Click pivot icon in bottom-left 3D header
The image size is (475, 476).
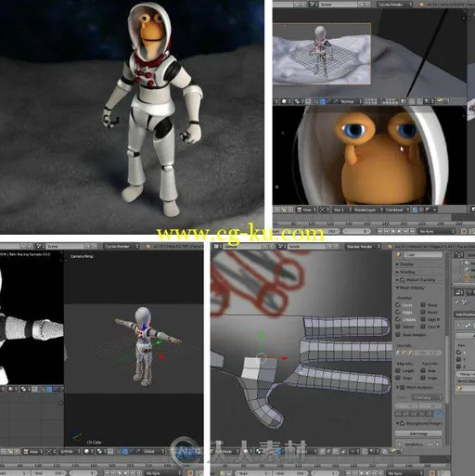[100, 451]
